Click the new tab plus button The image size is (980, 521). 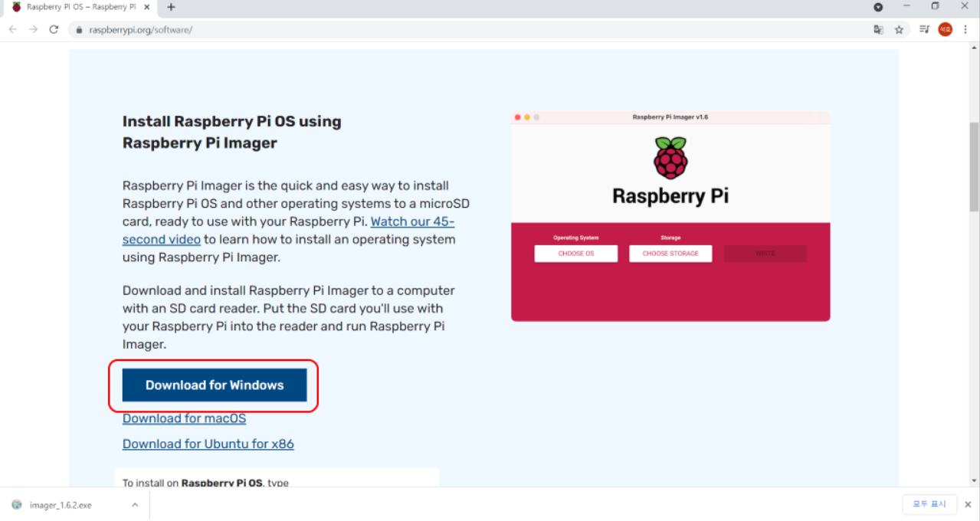171,7
